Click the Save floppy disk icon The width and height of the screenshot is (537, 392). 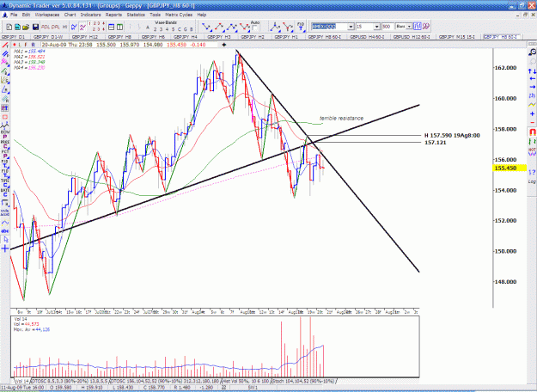[x=35, y=27]
